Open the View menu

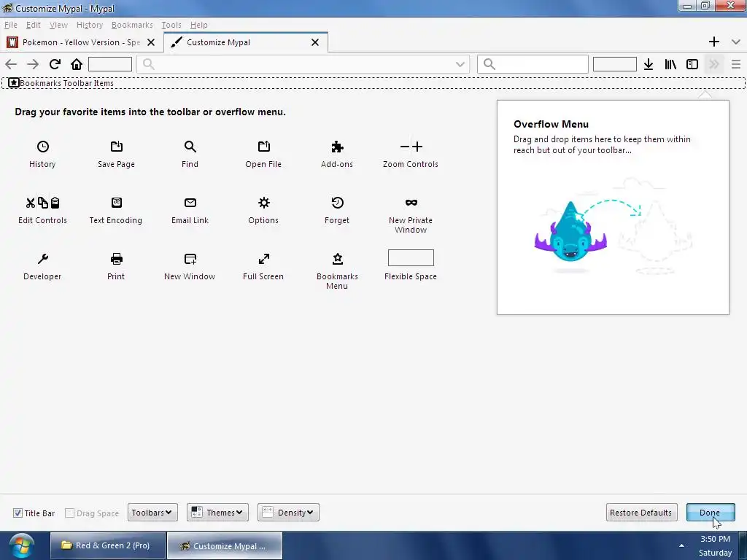pyautogui.click(x=58, y=25)
